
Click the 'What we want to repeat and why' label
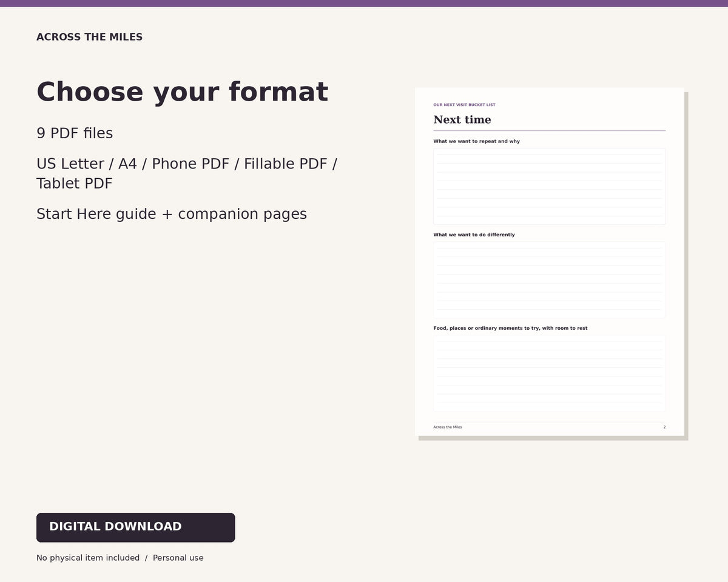click(476, 141)
